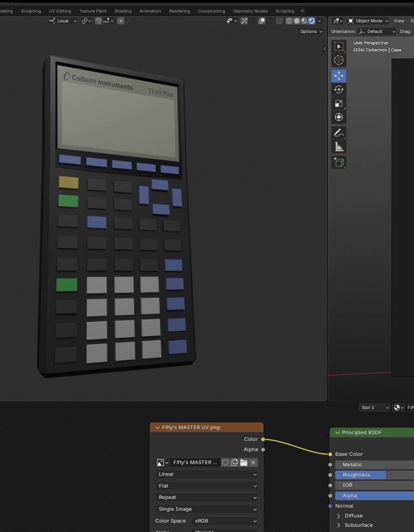Switch to the Rendering workspace tab
Screen dimensions: 414x532
tap(180, 11)
